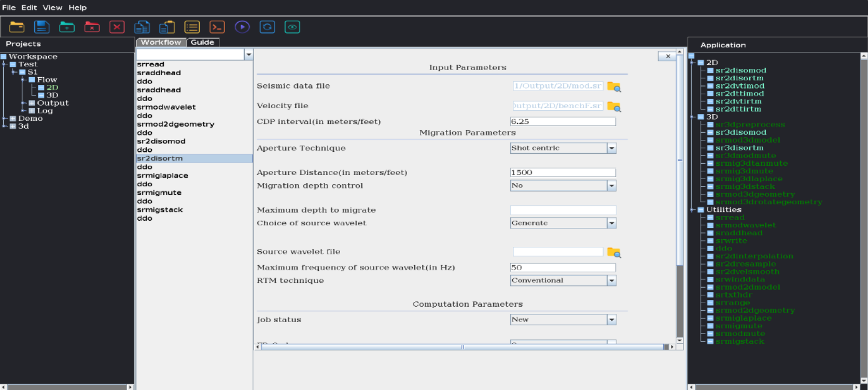
Task: Click the Maximum frequency input field
Action: click(563, 268)
